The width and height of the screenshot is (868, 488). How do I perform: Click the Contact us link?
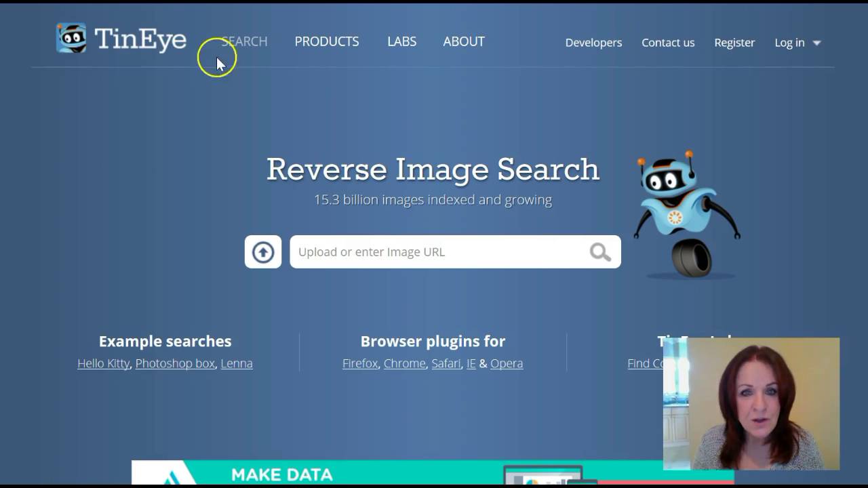[x=668, y=43]
